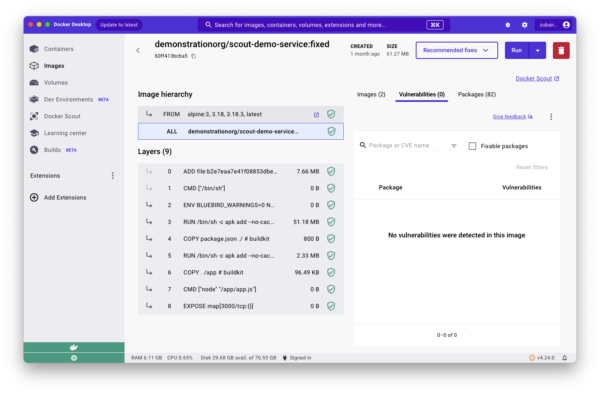
Task: Select the FROM alpine:3 hierarchy row
Action: [241, 114]
